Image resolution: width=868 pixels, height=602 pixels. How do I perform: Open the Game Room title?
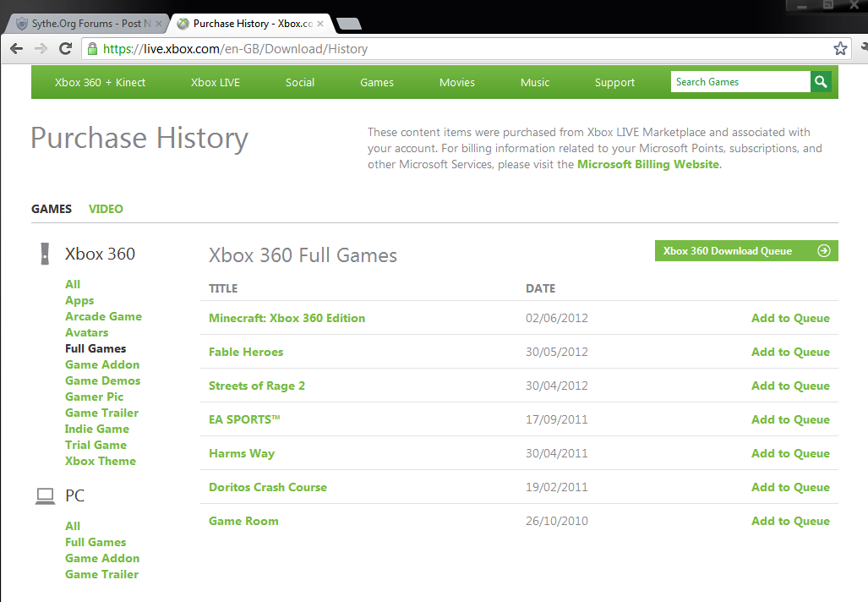[243, 521]
